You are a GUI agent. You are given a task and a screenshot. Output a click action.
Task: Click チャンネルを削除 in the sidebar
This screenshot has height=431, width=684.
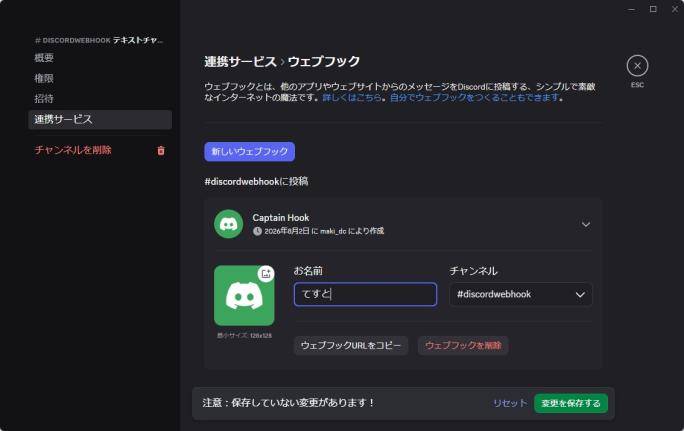[73, 150]
